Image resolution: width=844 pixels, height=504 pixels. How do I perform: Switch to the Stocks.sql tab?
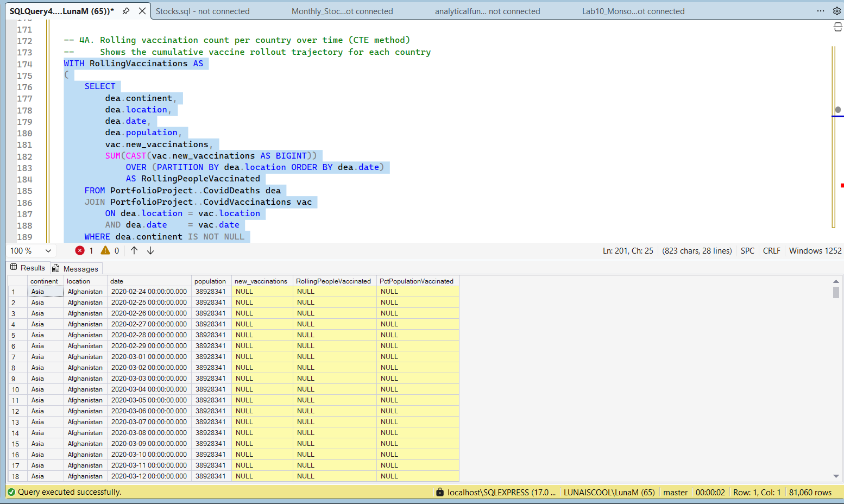click(203, 11)
